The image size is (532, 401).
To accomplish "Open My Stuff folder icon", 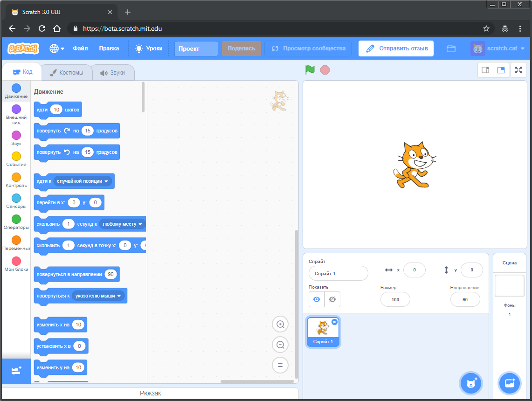I will click(451, 48).
